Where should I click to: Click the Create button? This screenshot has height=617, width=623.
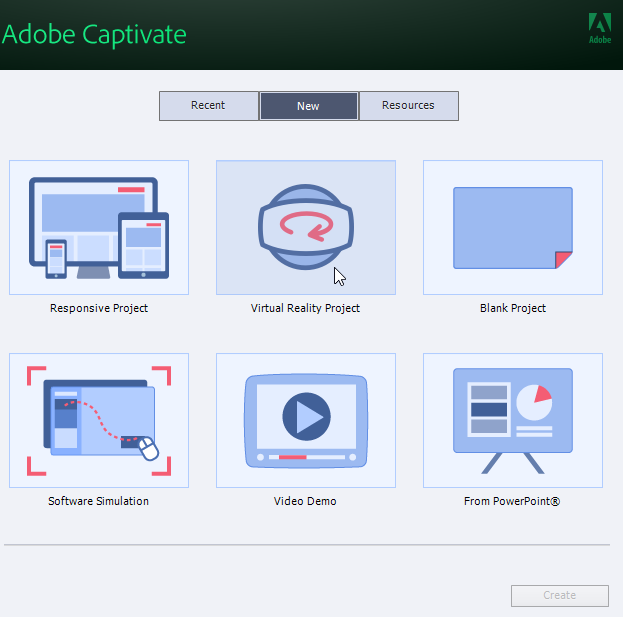tap(560, 596)
